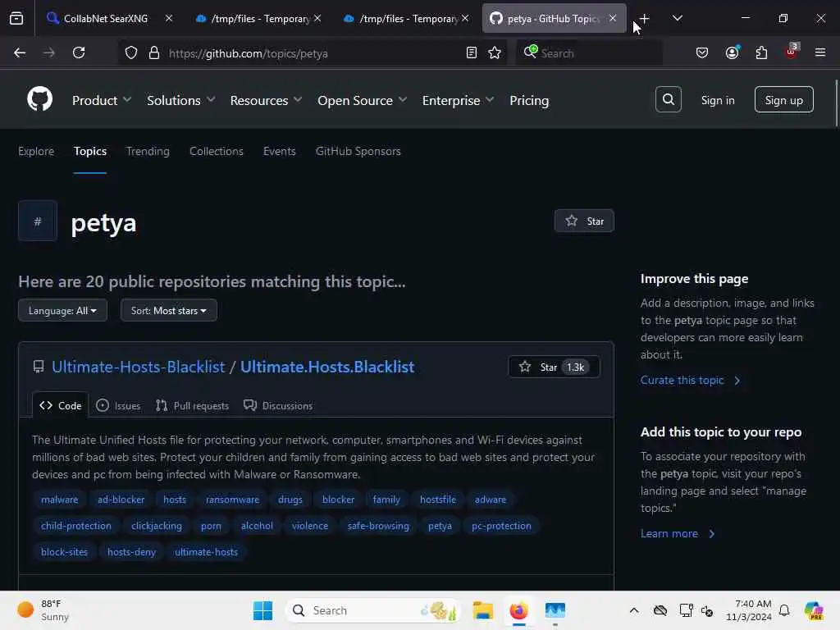Click the Sign up button
The width and height of the screenshot is (840, 630).
[x=783, y=99]
